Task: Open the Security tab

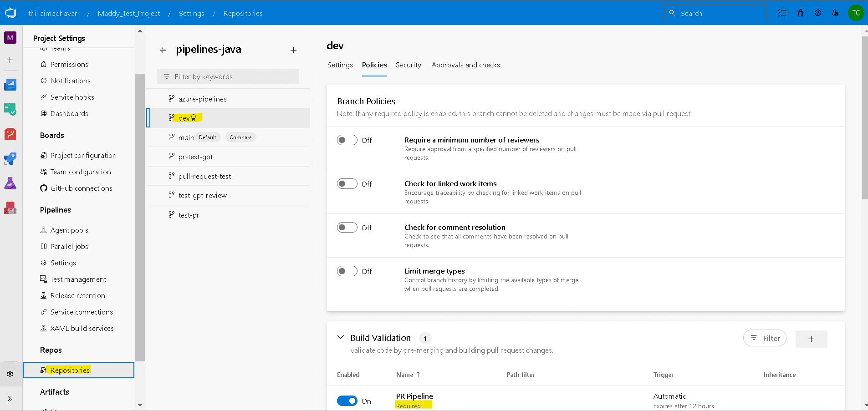Action: pos(408,65)
